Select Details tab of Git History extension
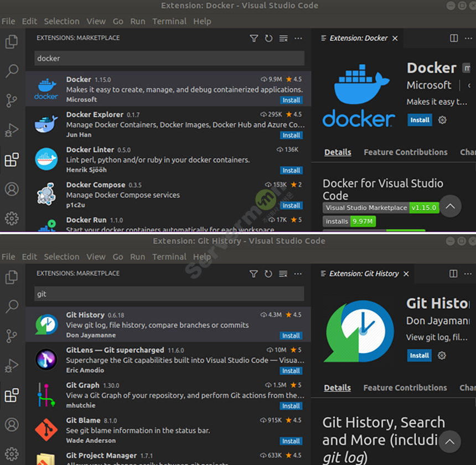 click(x=337, y=388)
